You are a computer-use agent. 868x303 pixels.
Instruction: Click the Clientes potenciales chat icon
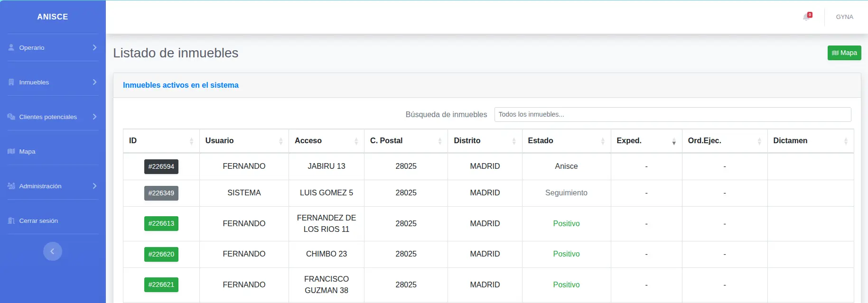pyautogui.click(x=11, y=117)
